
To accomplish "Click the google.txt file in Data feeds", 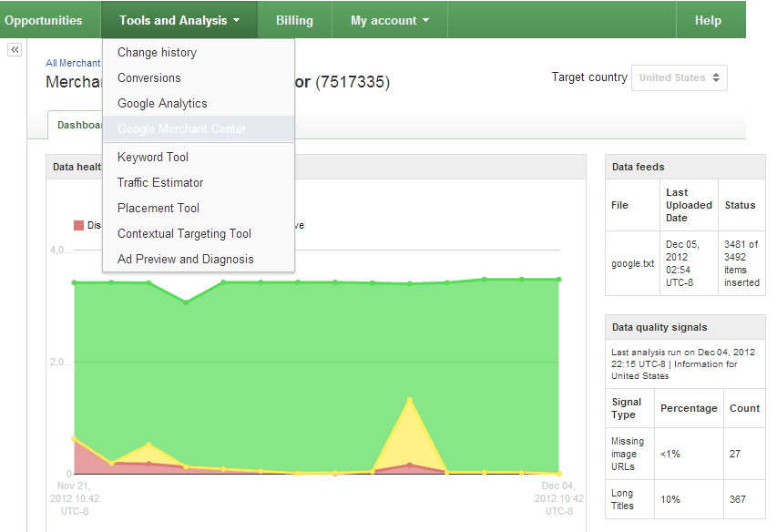I will point(632,264).
